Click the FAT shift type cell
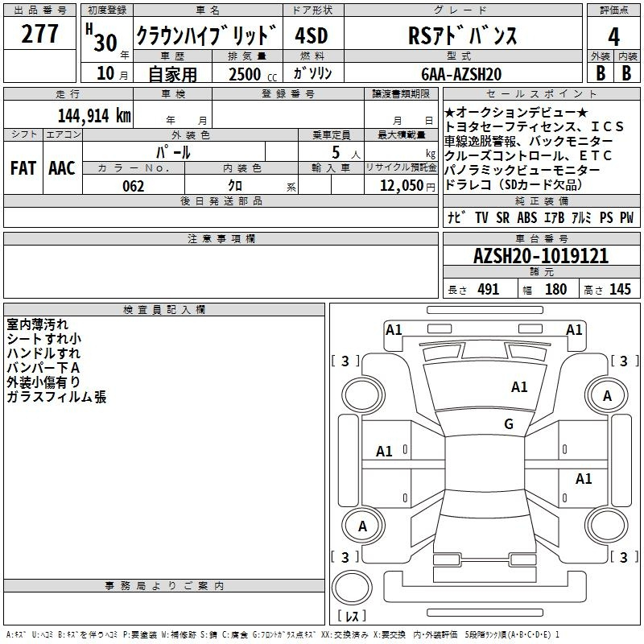The image size is (644, 644). [23, 167]
